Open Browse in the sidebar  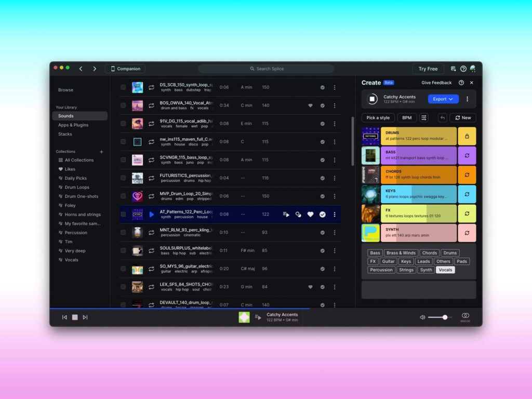[x=65, y=90]
